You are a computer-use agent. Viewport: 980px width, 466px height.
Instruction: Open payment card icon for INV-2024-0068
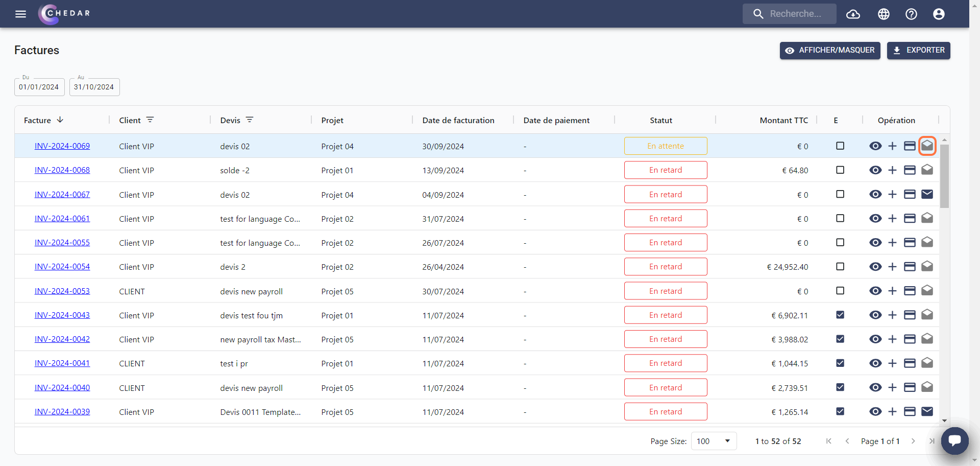(x=910, y=170)
